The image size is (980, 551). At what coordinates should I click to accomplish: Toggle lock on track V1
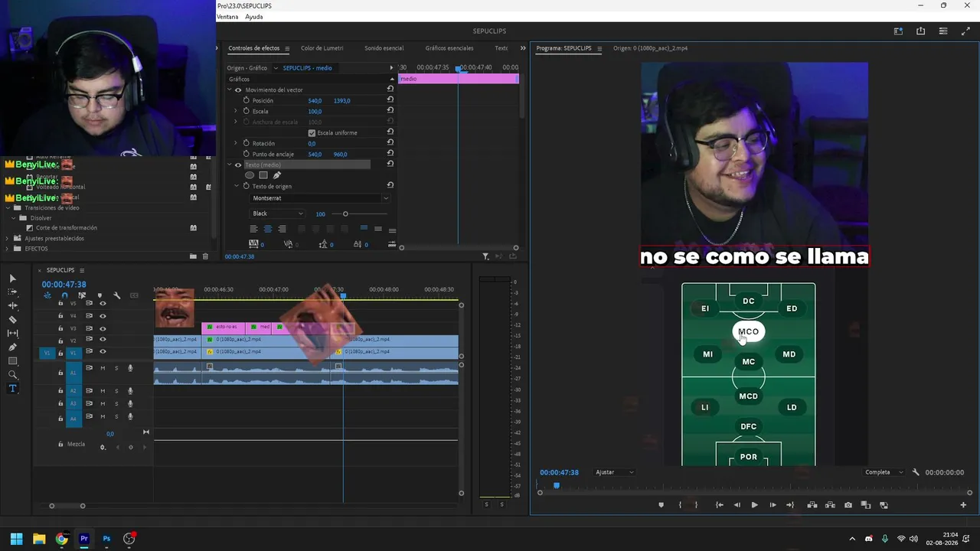coord(60,352)
